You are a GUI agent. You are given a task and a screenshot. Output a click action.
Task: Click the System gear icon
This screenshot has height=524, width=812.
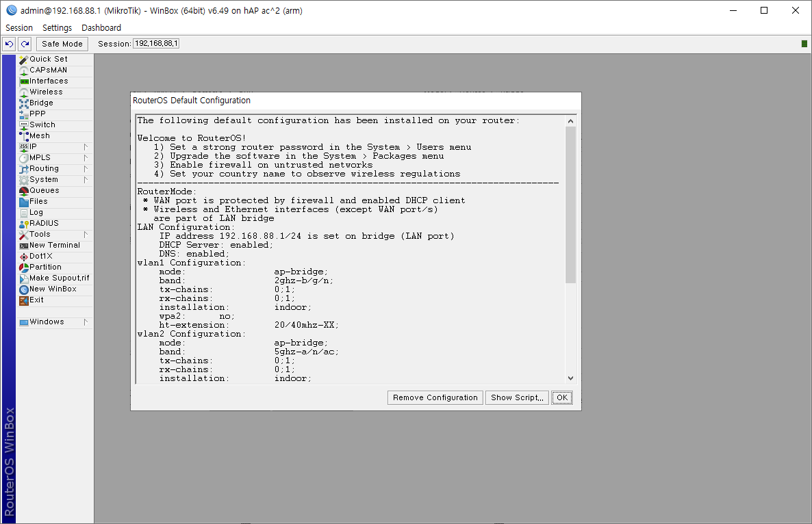(x=24, y=179)
